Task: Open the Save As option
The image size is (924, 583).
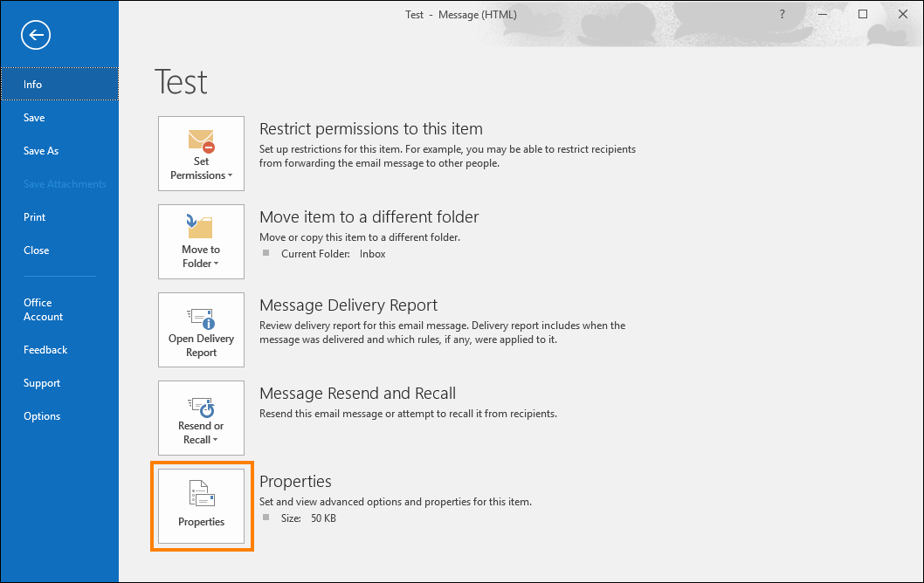Action: (x=41, y=151)
